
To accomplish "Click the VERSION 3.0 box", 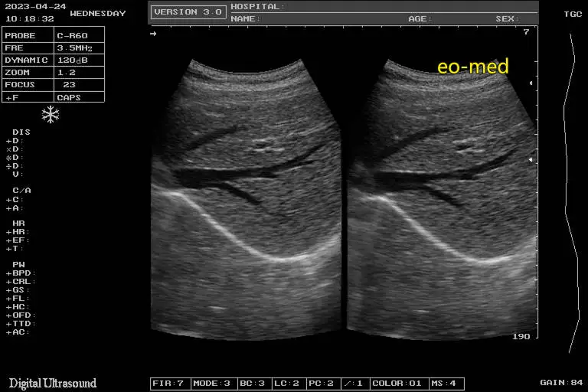I will (188, 12).
